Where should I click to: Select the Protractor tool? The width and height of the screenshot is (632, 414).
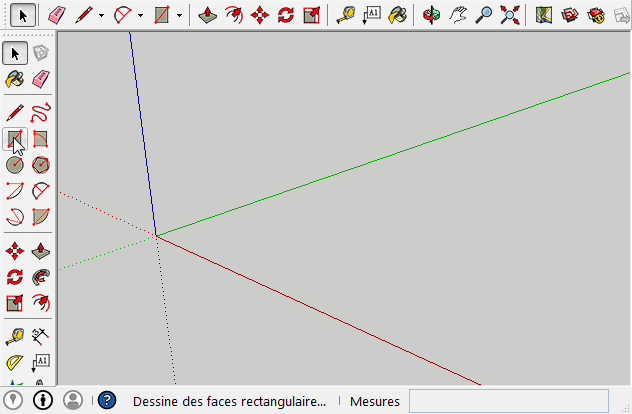[15, 362]
